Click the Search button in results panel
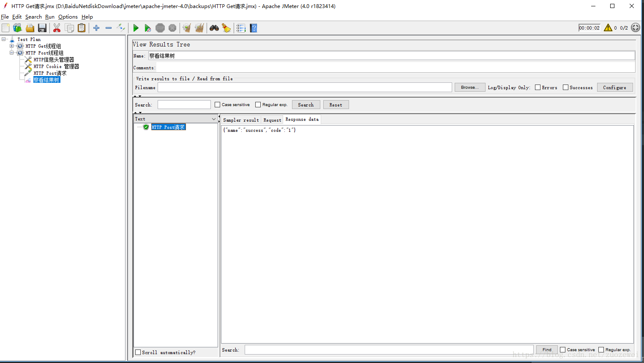644x363 pixels. pyautogui.click(x=306, y=105)
